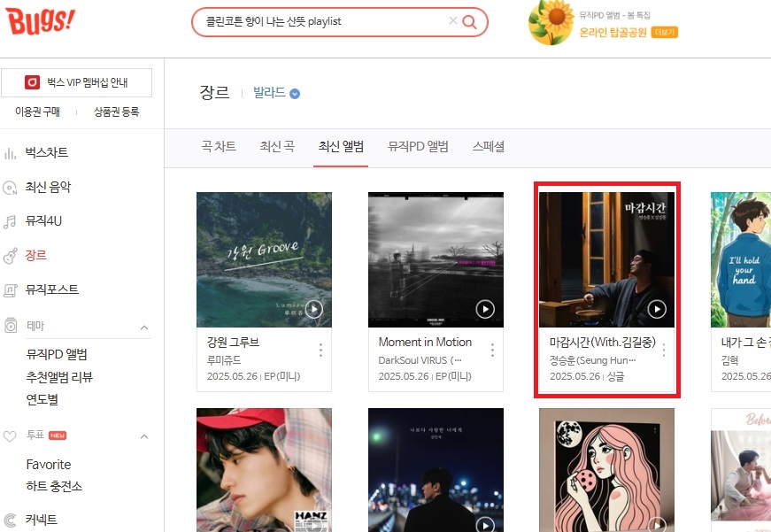Open the 온라인 탑골공원 banner link
This screenshot has width=771, height=532.
[x=613, y=33]
